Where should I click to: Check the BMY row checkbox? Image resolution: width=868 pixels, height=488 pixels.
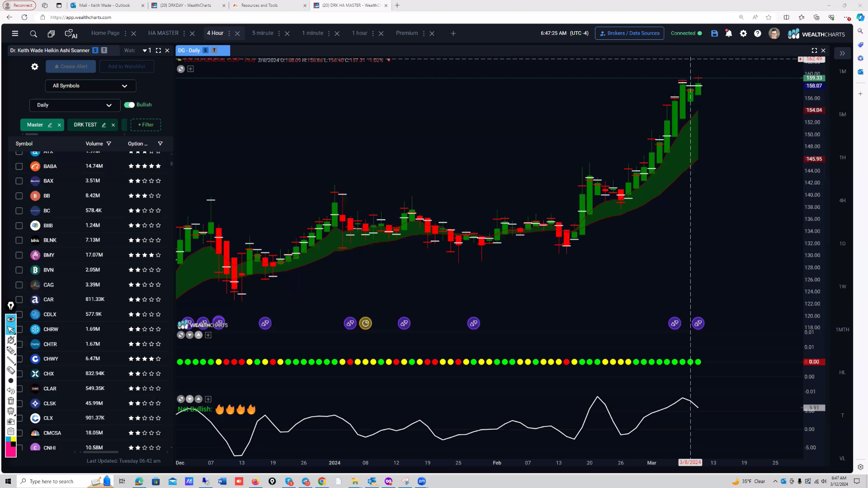19,255
